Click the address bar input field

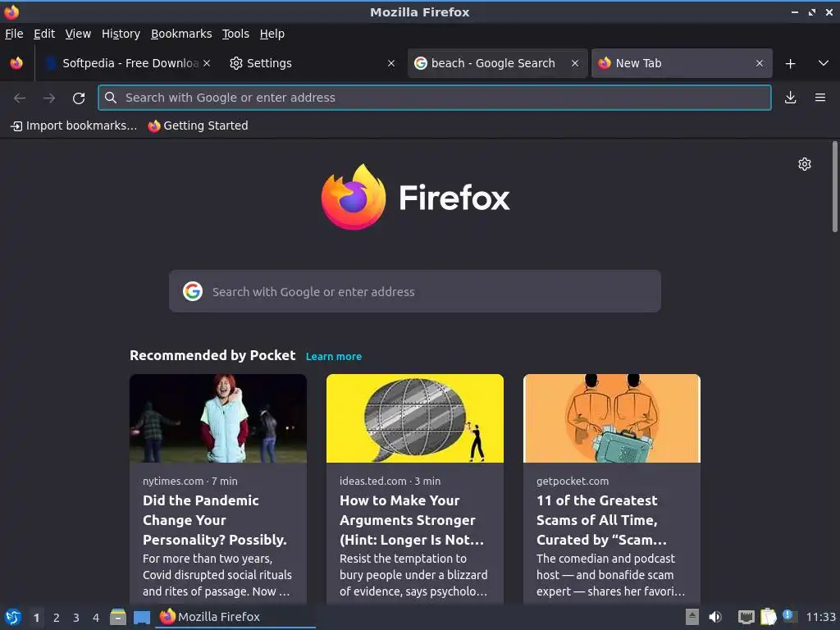pyautogui.click(x=435, y=98)
